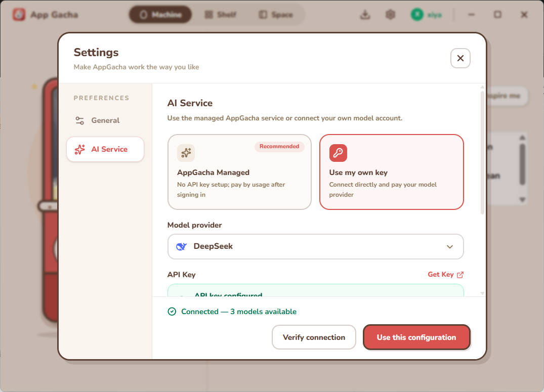Click the external link icon beside Get Key
544x392 pixels.
pyautogui.click(x=460, y=275)
